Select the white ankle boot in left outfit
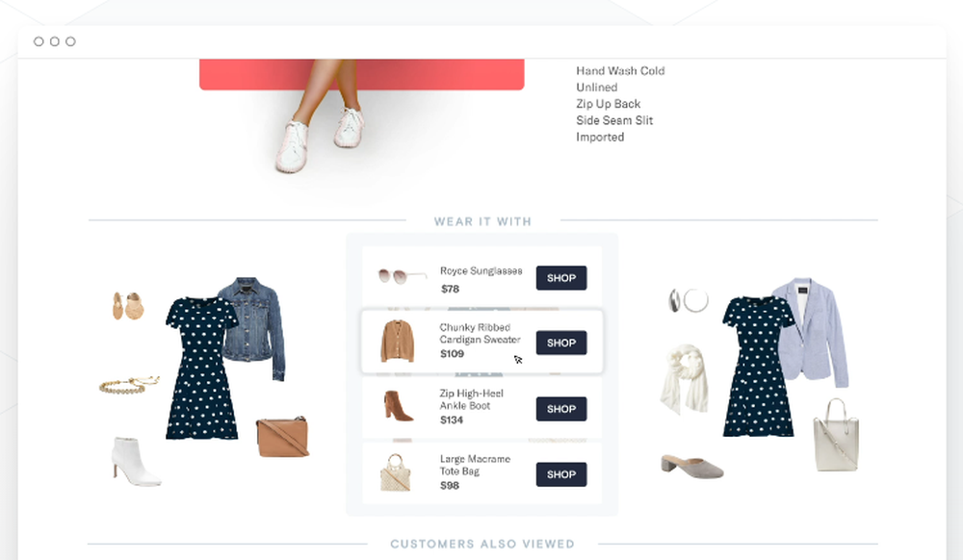The image size is (963, 560). point(135,462)
